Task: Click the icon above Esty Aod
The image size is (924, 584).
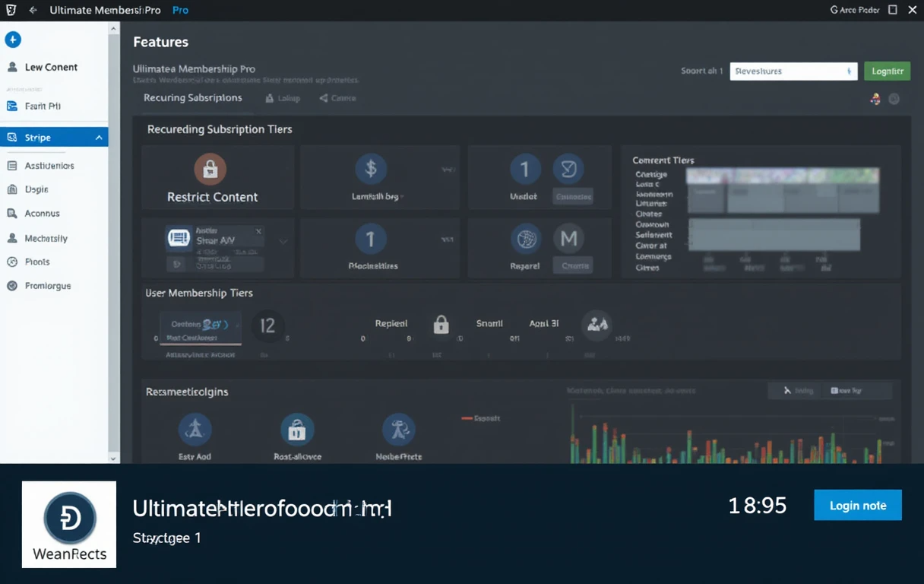Action: pos(195,430)
